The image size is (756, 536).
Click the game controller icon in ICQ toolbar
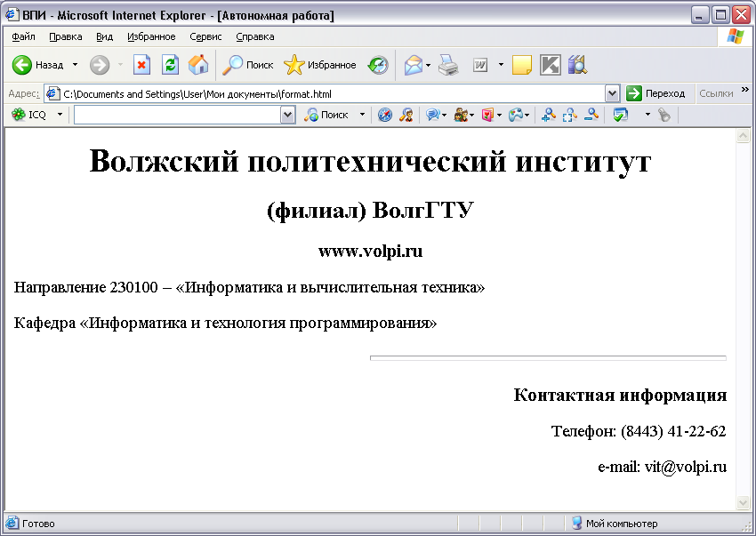[x=516, y=115]
